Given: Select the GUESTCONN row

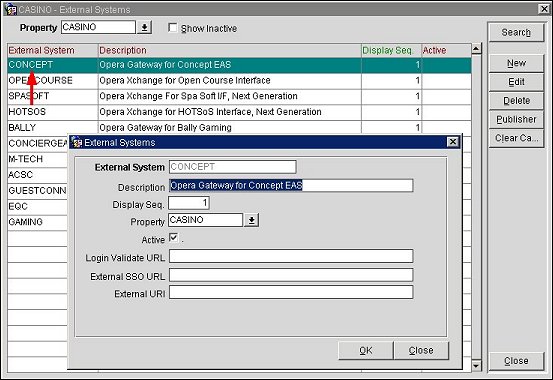Looking at the screenshot, I should [37, 191].
